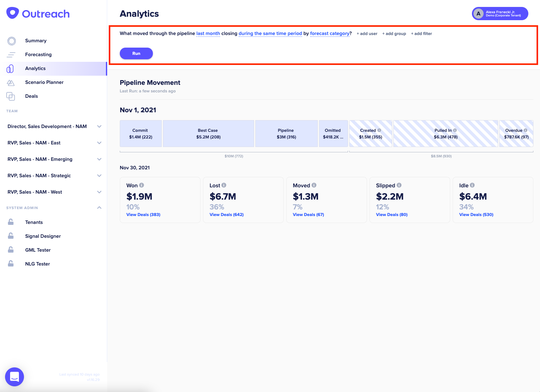Select the Omitted $418.2K block

tap(334, 133)
